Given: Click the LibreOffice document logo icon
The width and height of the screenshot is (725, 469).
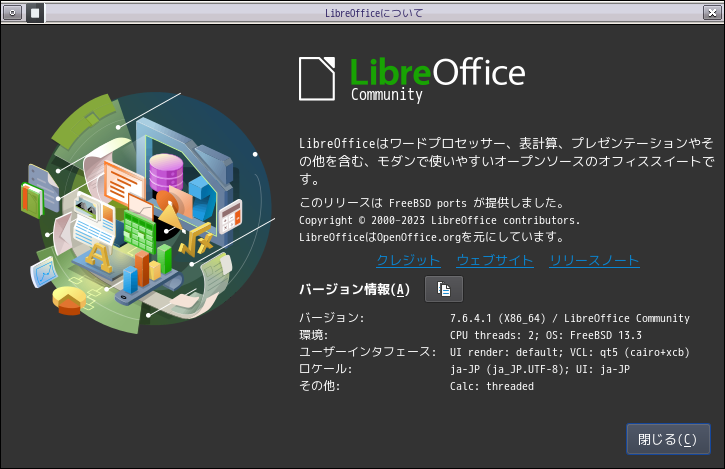Looking at the screenshot, I should (x=317, y=79).
